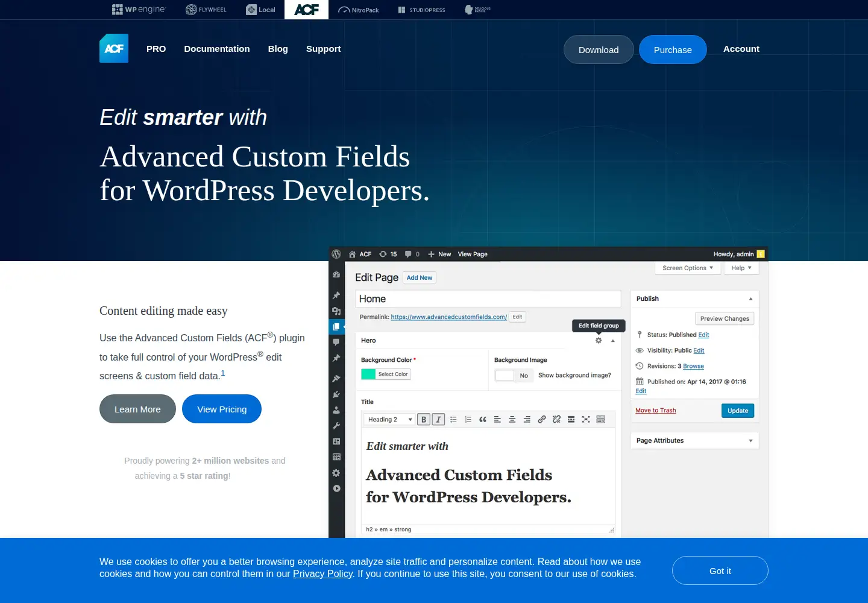Open the gear icon in the WP sidebar
This screenshot has width=868, height=603.
pos(336,473)
